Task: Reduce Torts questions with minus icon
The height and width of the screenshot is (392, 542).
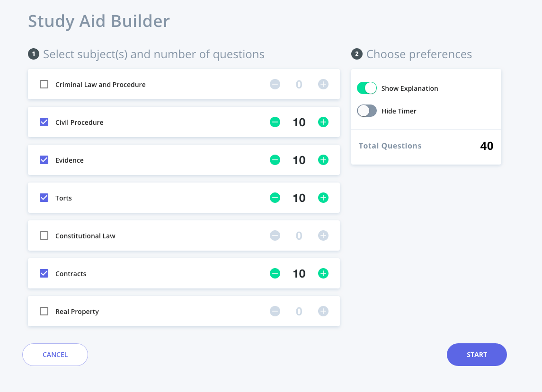Action: tap(275, 198)
